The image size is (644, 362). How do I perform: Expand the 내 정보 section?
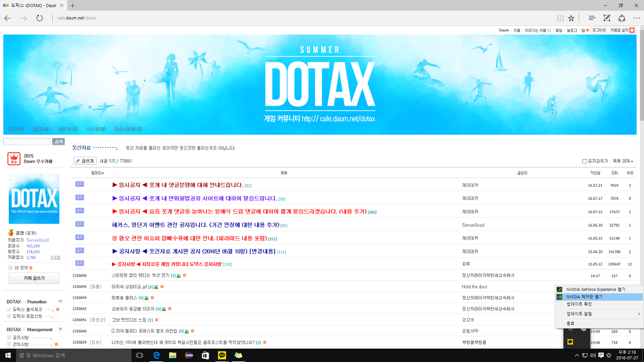pyautogui.click(x=10, y=268)
